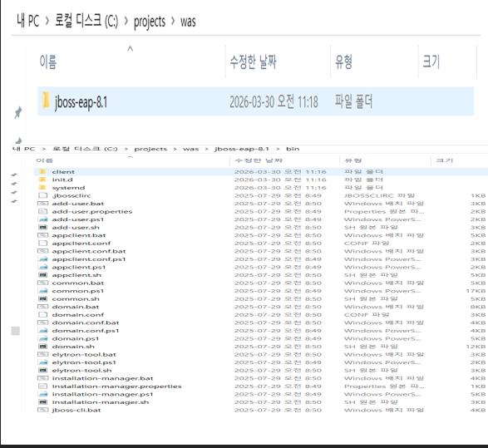
Task: Click the domain.sh script icon
Action: [42, 347]
